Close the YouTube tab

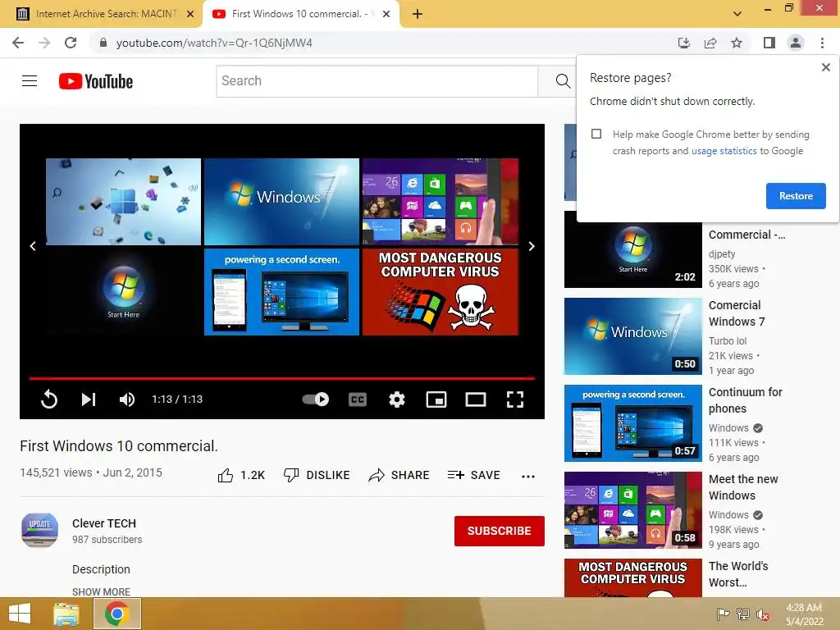tap(386, 14)
